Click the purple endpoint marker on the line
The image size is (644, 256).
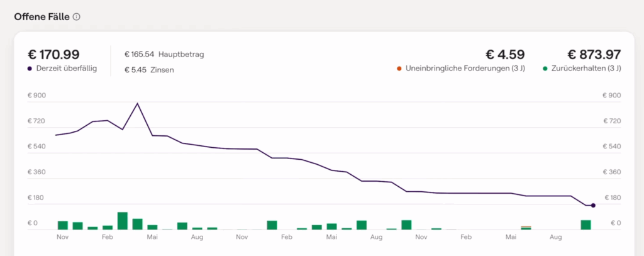click(593, 205)
